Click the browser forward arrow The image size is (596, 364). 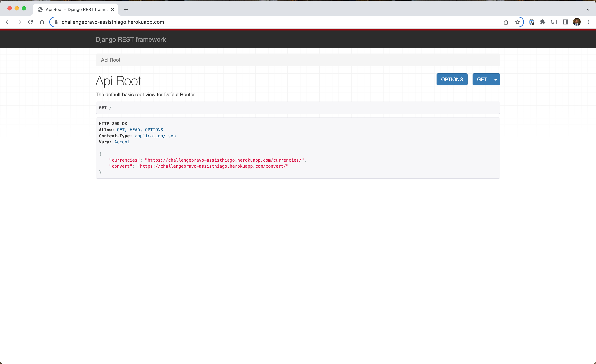click(x=19, y=22)
